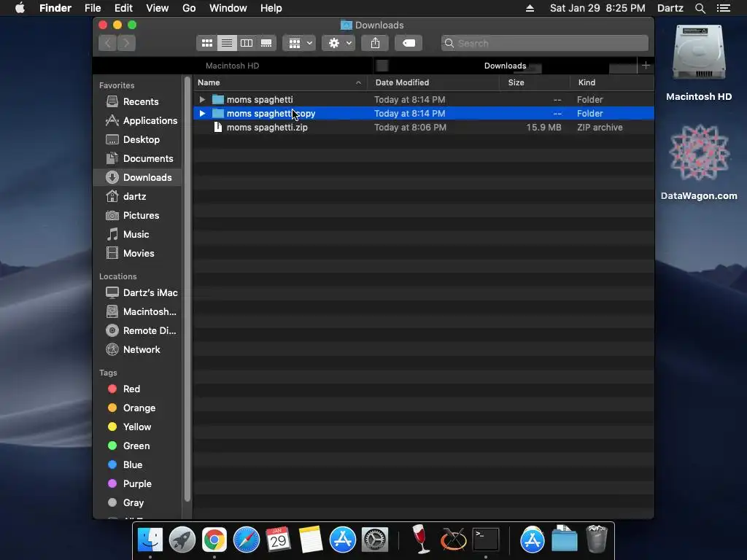
Task: Go forward with the Finder forward arrow
Action: pyautogui.click(x=127, y=43)
